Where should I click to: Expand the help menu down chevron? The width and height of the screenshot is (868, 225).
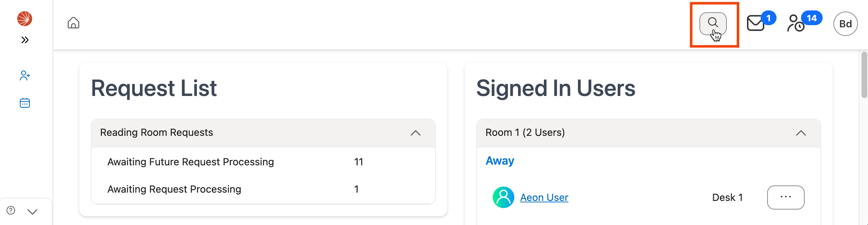coord(32,212)
